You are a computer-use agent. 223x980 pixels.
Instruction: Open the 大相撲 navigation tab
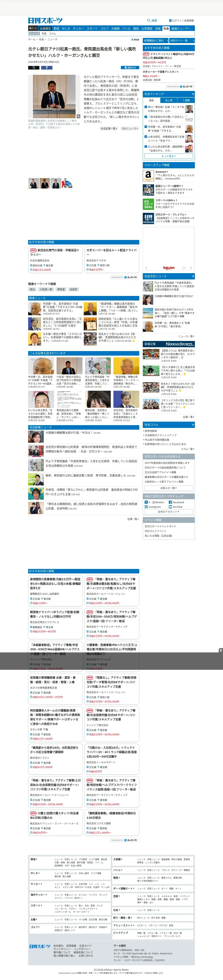[x=115, y=29]
